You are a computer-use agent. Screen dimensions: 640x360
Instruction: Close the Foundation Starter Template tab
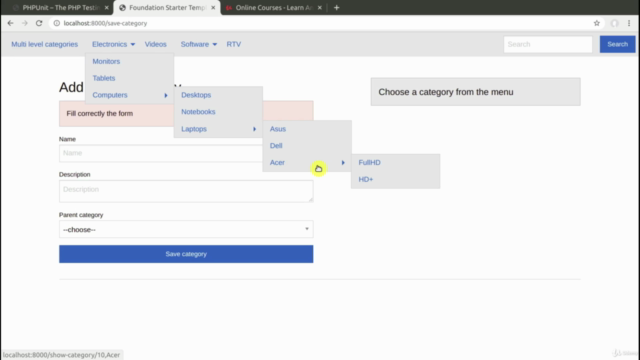pyautogui.click(x=213, y=8)
